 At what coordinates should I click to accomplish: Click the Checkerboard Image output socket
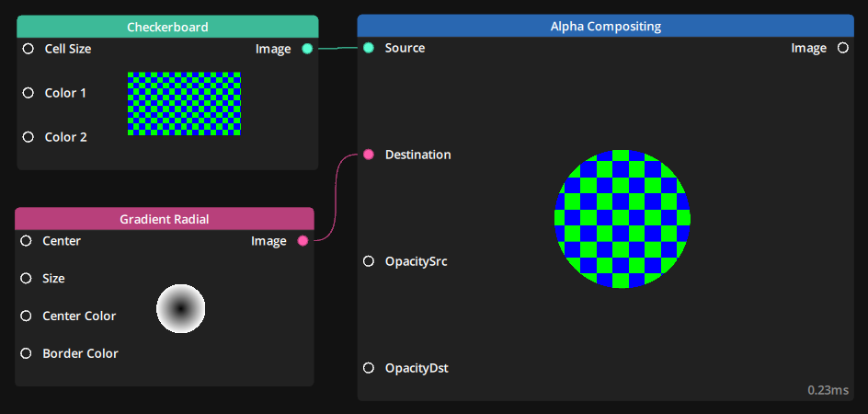pos(307,49)
